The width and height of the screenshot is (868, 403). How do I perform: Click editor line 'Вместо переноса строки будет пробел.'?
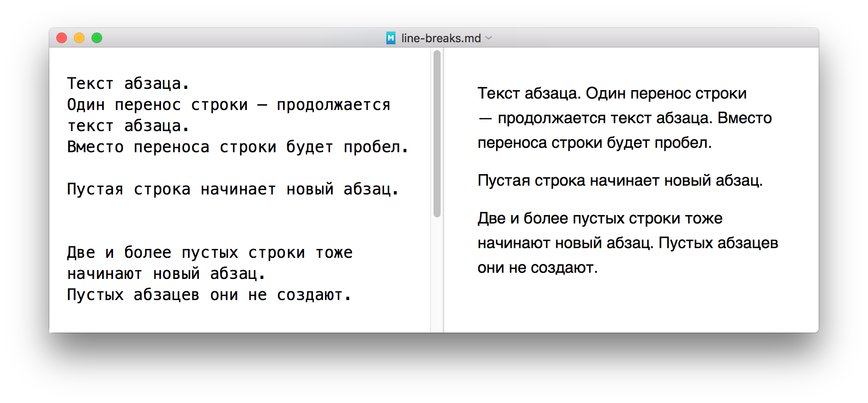point(238,147)
